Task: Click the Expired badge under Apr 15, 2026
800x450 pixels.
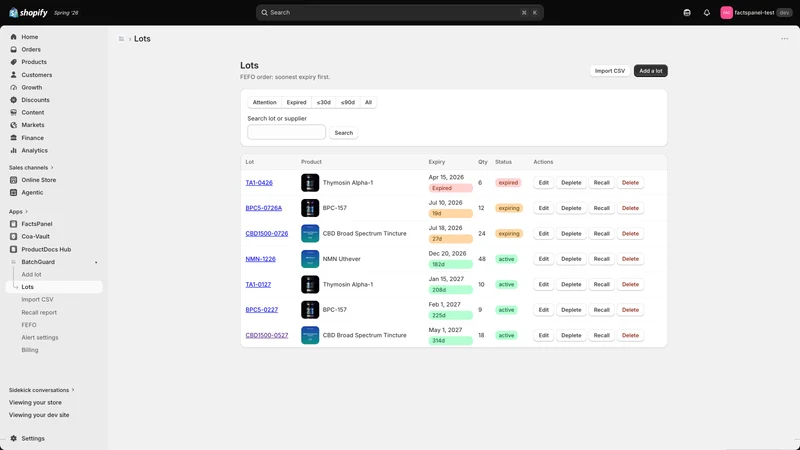Action: 451,188
